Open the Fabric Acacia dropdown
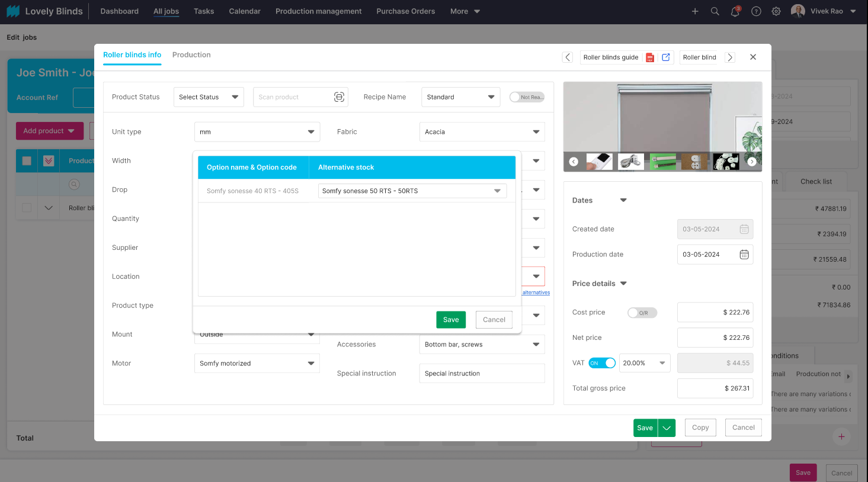Viewport: 868px width, 482px height. (x=482, y=132)
